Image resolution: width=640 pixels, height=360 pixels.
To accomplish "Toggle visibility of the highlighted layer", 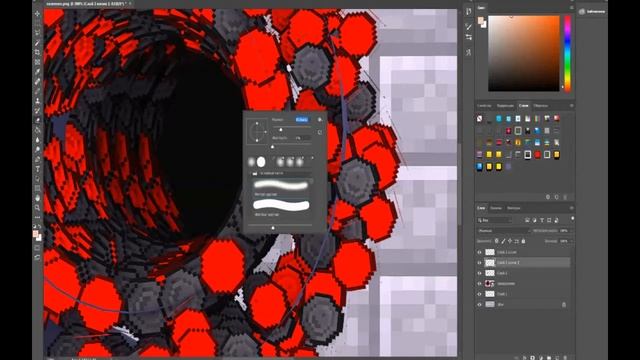I will pyautogui.click(x=480, y=263).
